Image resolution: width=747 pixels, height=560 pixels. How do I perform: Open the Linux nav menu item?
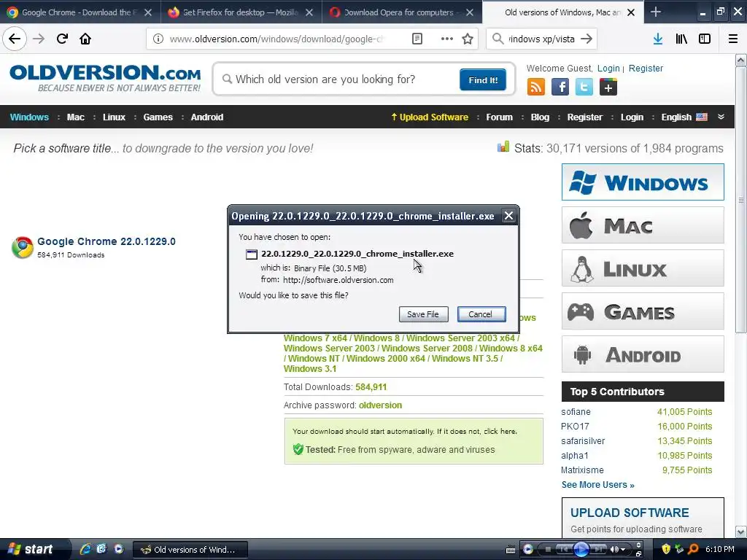point(114,117)
